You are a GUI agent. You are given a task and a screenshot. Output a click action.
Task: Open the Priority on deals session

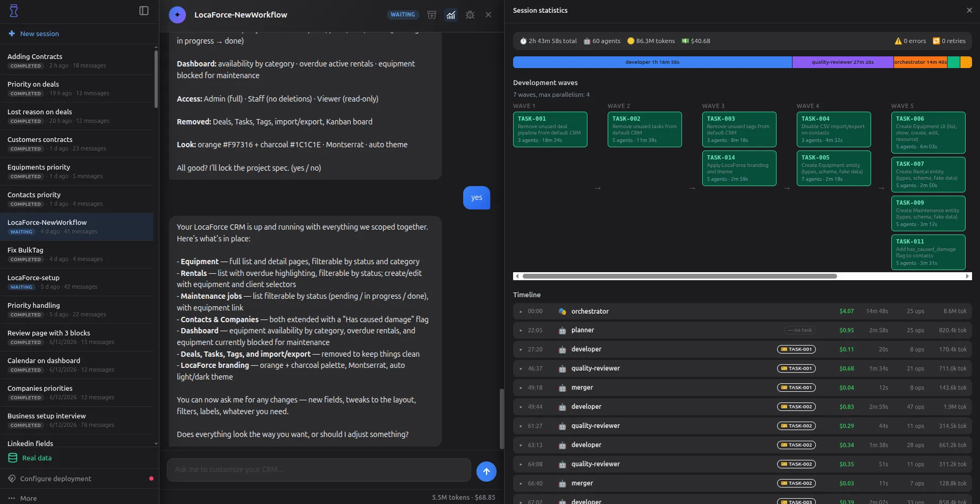click(x=77, y=88)
